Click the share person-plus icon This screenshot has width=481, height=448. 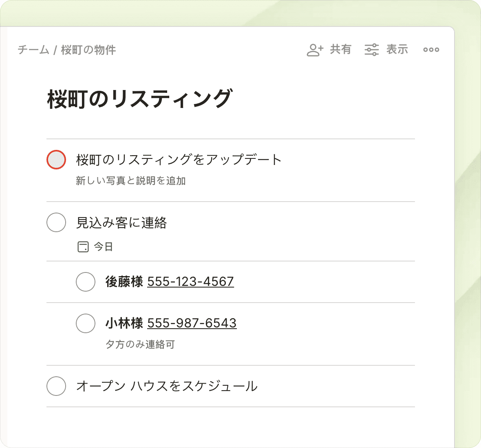pos(315,50)
